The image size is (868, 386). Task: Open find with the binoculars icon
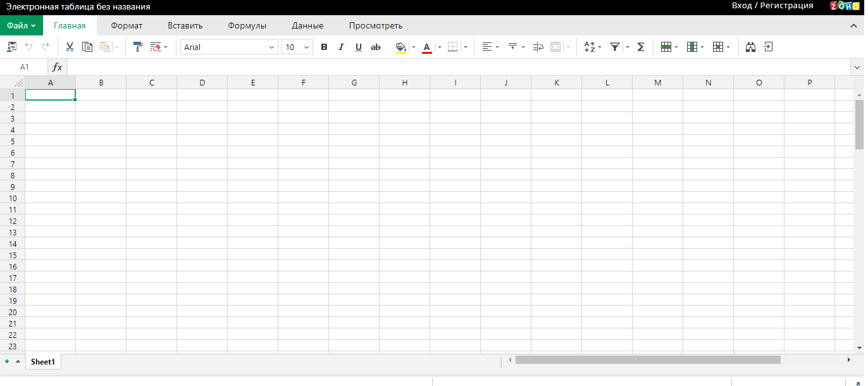click(751, 47)
